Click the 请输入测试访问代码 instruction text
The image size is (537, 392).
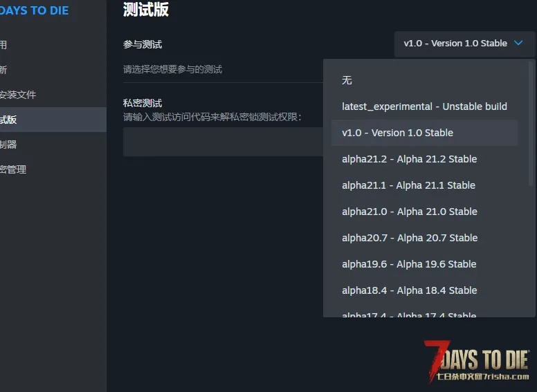click(212, 117)
